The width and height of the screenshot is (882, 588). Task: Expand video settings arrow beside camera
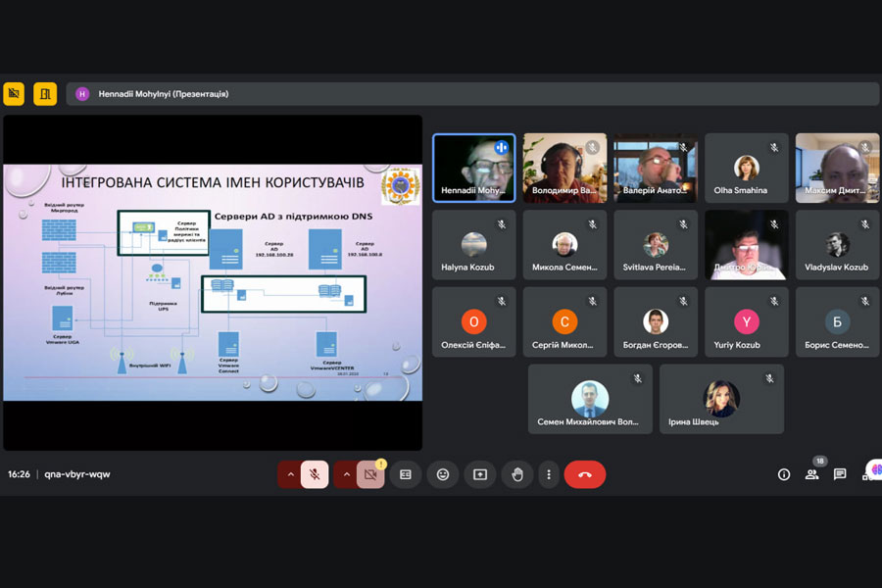tap(346, 474)
